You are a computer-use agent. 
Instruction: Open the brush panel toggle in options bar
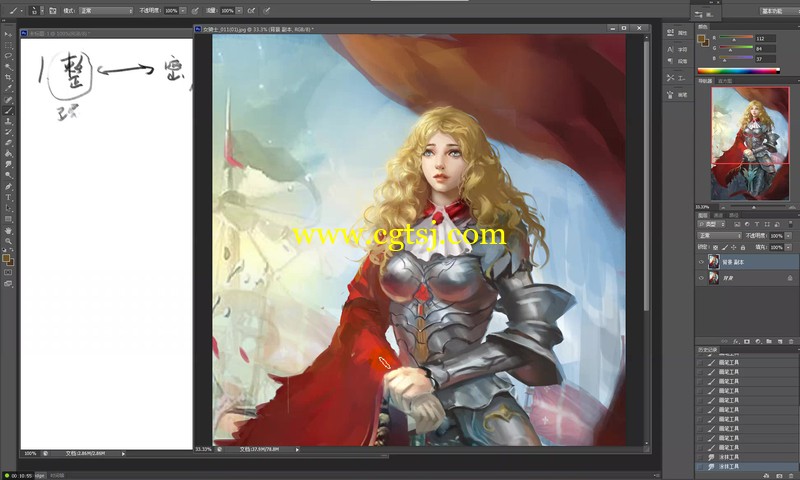53,10
